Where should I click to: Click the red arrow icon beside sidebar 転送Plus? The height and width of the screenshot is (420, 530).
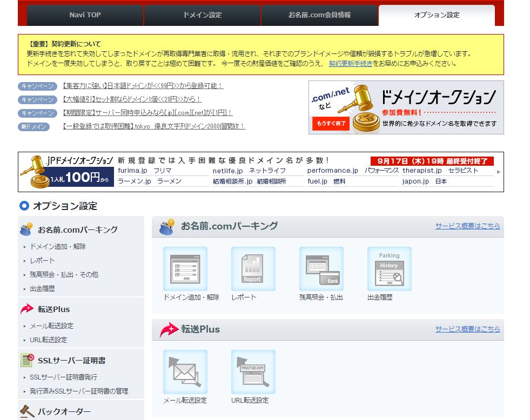point(27,309)
